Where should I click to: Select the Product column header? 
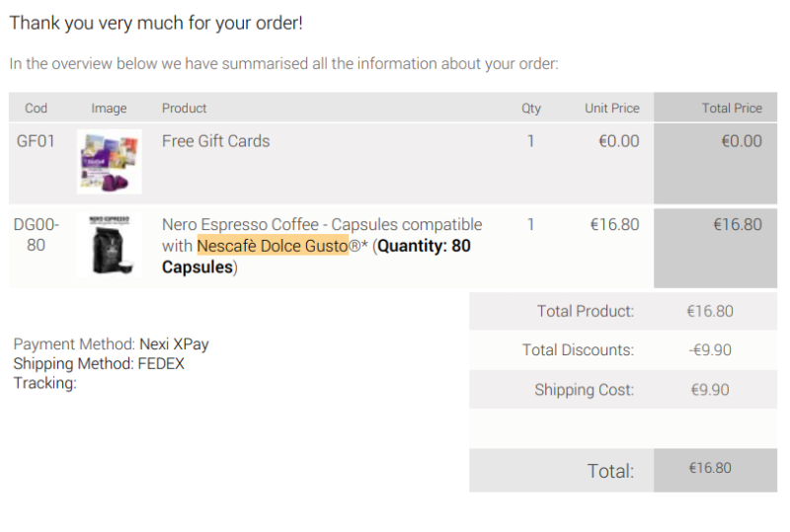click(184, 108)
